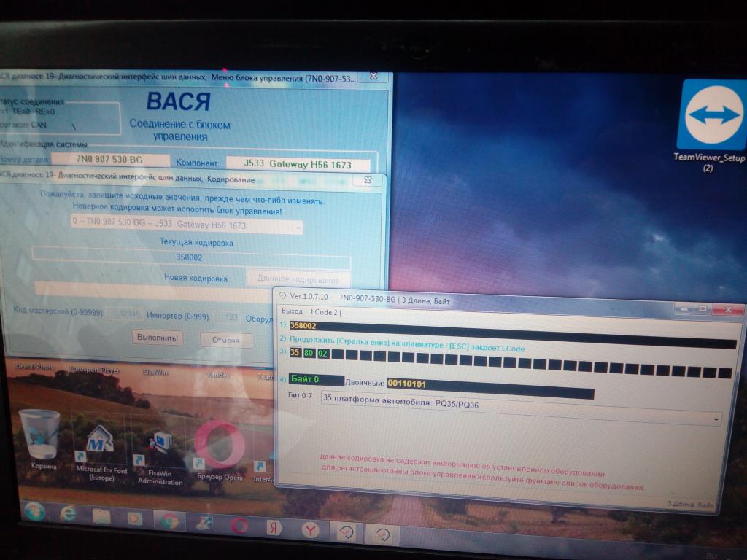Click 3 Длина, Байт status bar text
This screenshot has height=560, width=747.
[x=690, y=505]
